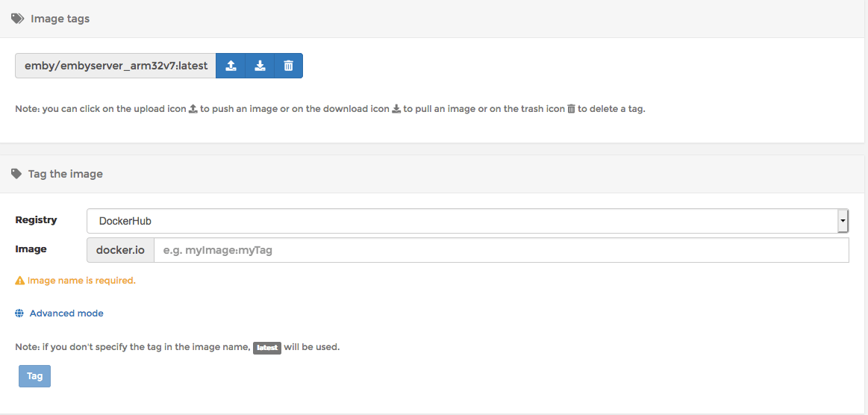Click the tags icon in Image tags header
This screenshot has width=868, height=415.
coord(18,19)
